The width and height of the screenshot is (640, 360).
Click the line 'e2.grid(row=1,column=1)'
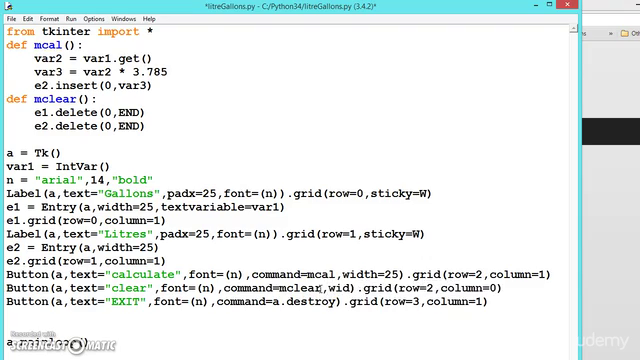pyautogui.click(x=86, y=261)
